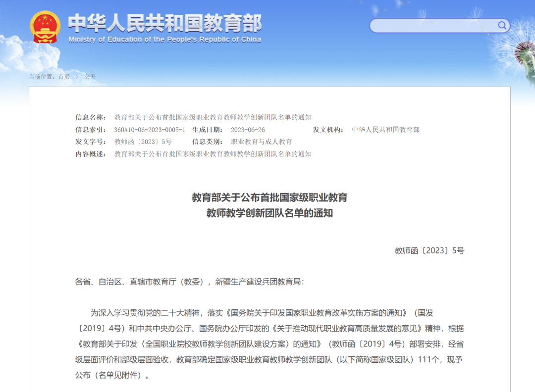The height and width of the screenshot is (392, 535).
Task: Click 发文机构 value 中华人民共和国教育部
Action: [385, 130]
